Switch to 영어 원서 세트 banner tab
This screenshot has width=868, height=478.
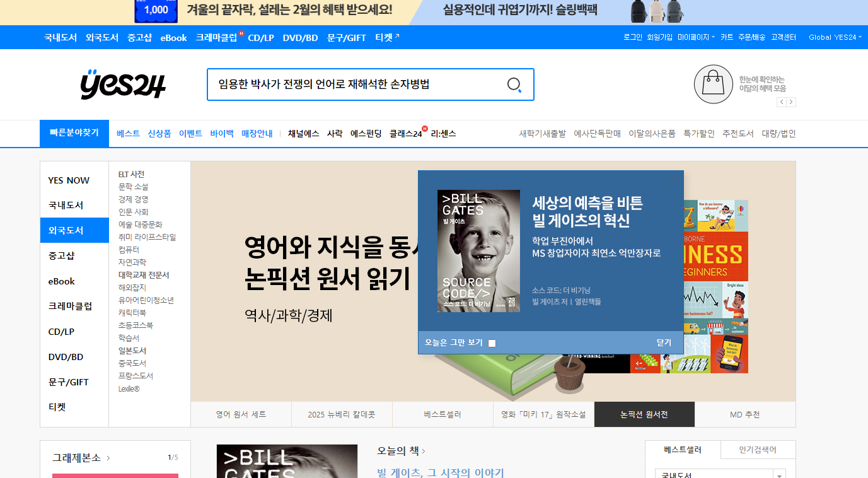coord(241,414)
